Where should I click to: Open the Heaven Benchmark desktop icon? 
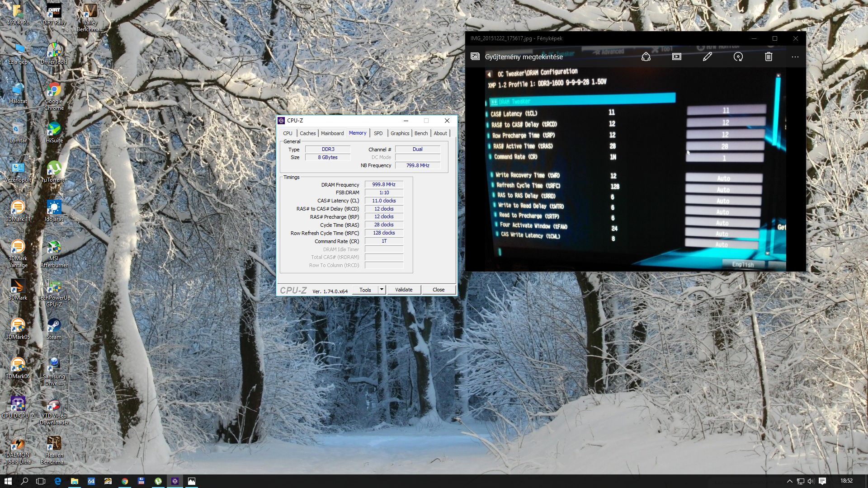tap(54, 450)
